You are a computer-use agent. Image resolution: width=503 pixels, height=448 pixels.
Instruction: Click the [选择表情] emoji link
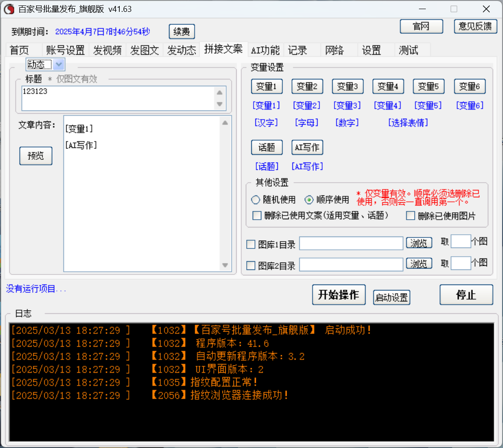(408, 122)
